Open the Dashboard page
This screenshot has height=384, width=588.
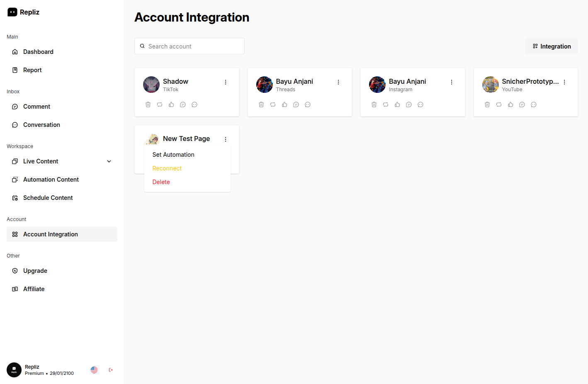(38, 52)
